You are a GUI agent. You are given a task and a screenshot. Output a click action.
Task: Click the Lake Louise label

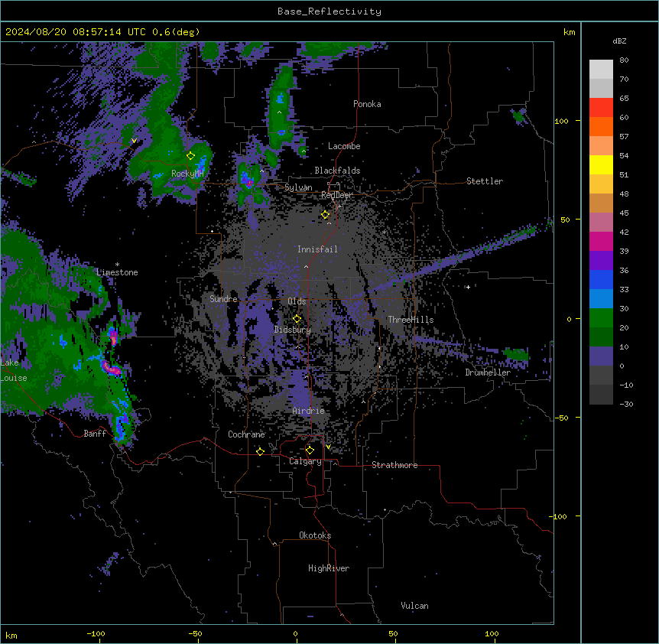[14, 370]
